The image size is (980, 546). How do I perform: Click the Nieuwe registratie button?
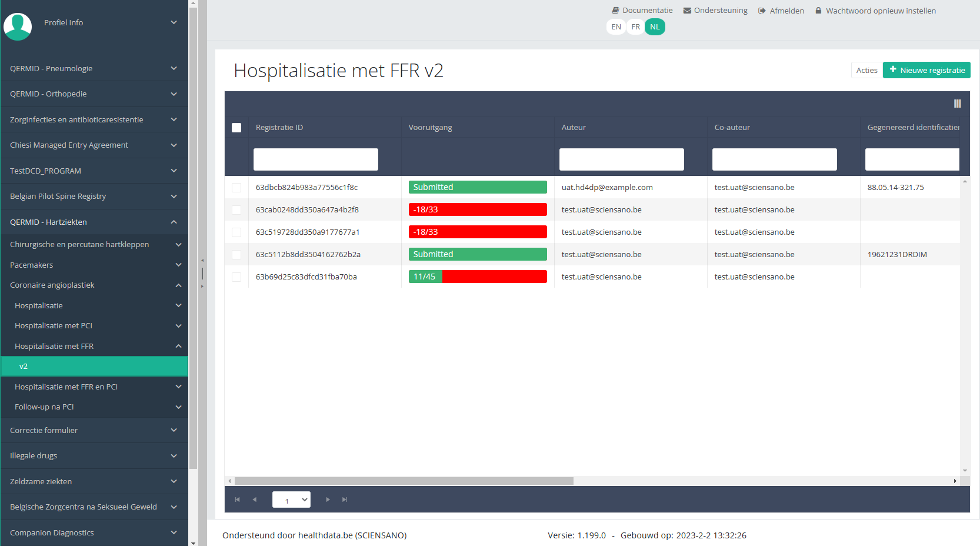point(926,70)
